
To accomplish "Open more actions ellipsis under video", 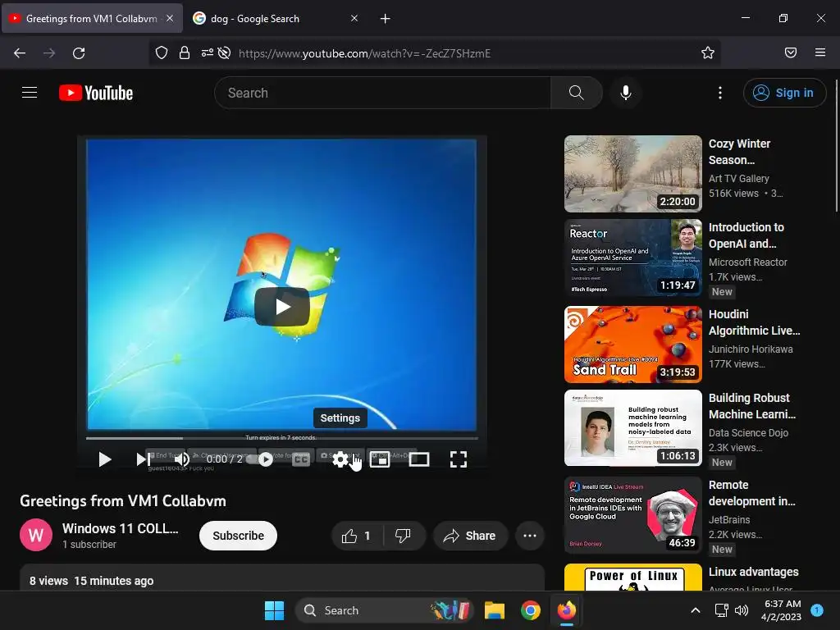I will pos(530,535).
